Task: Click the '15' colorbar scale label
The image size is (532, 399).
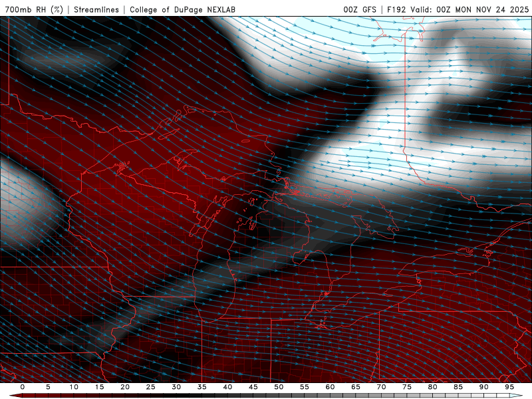Action: point(99,387)
